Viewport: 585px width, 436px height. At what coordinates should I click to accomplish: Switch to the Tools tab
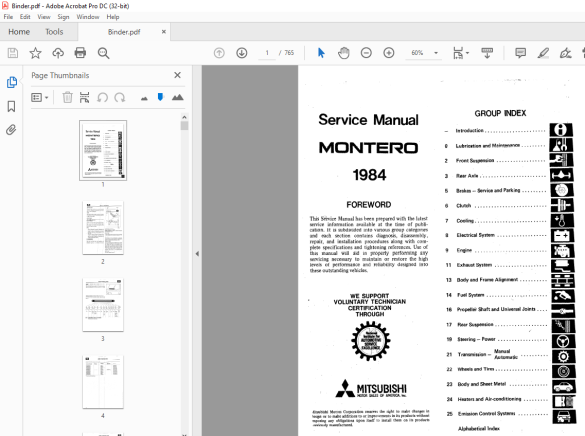pyautogui.click(x=54, y=32)
